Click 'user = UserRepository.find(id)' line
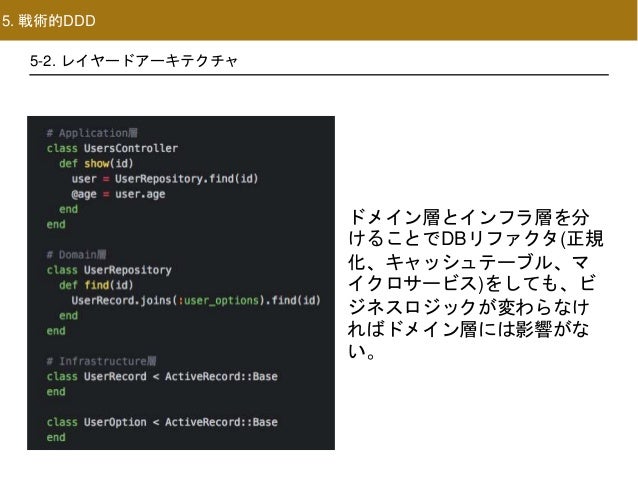 tap(165, 179)
